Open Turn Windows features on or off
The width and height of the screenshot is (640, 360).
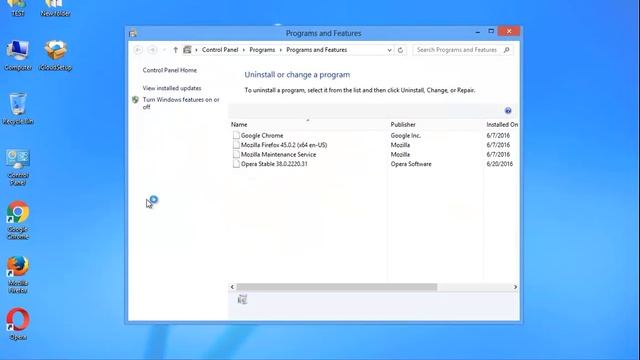coord(181,103)
